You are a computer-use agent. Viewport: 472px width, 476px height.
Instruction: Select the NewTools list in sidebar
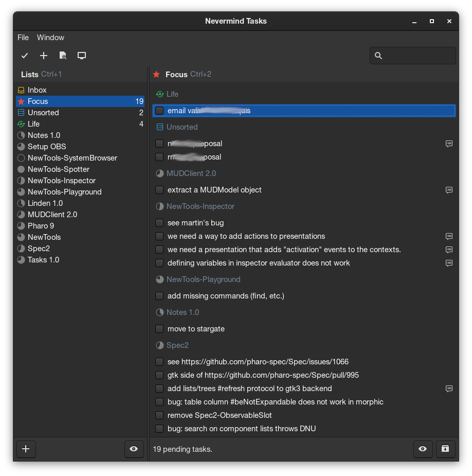(80, 237)
